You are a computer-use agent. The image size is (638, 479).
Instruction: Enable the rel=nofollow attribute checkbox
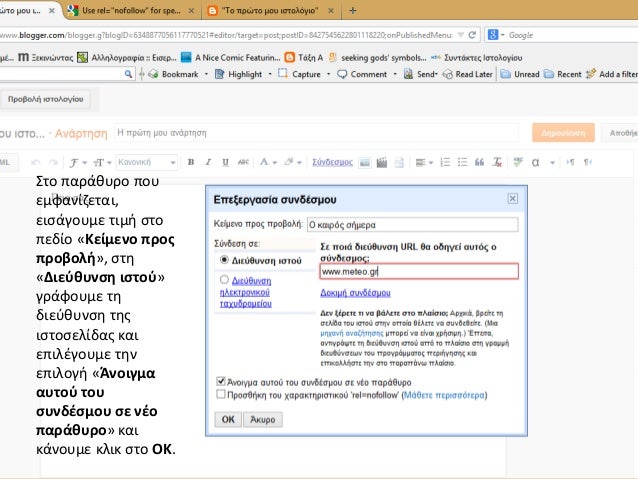(221, 395)
